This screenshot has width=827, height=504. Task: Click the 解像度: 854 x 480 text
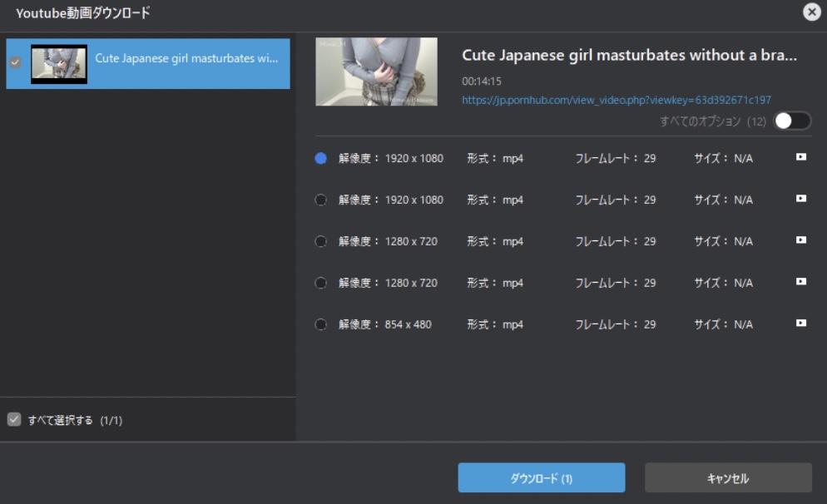pos(384,324)
